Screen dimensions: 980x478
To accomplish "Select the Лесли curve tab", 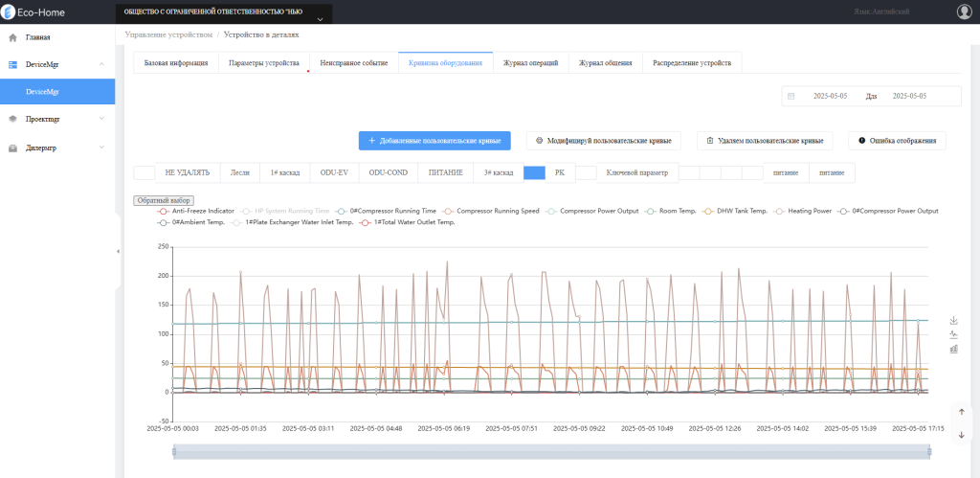I will coord(240,172).
